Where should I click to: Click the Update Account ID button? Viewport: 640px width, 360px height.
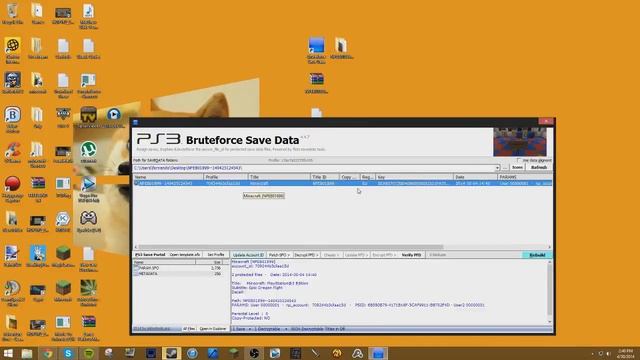pyautogui.click(x=248, y=255)
